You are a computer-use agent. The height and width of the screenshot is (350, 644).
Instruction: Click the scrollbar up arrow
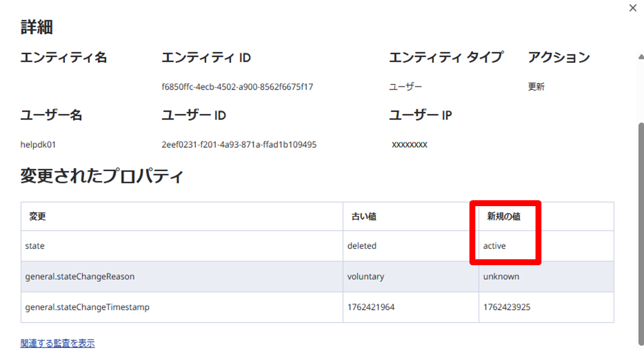click(640, 56)
